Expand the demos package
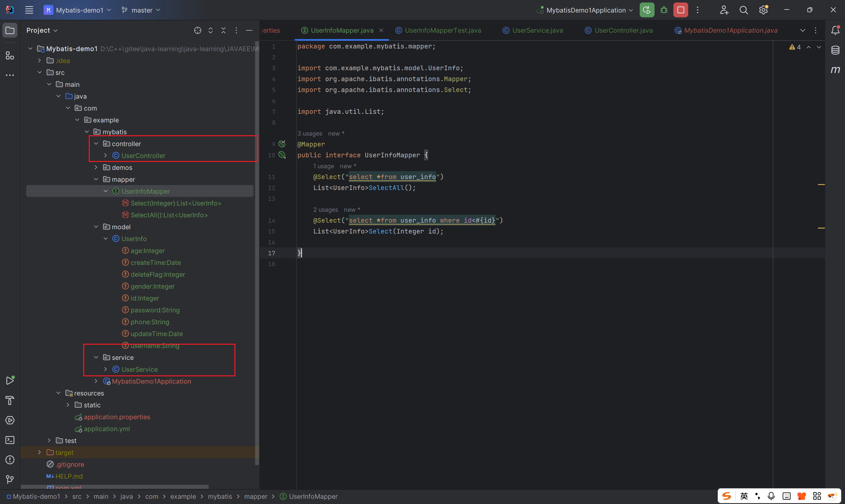The image size is (845, 504). (x=96, y=168)
